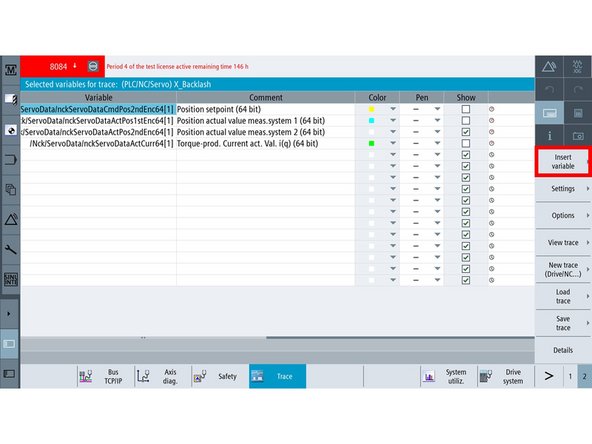Open Axis diag. softkey

[163, 376]
